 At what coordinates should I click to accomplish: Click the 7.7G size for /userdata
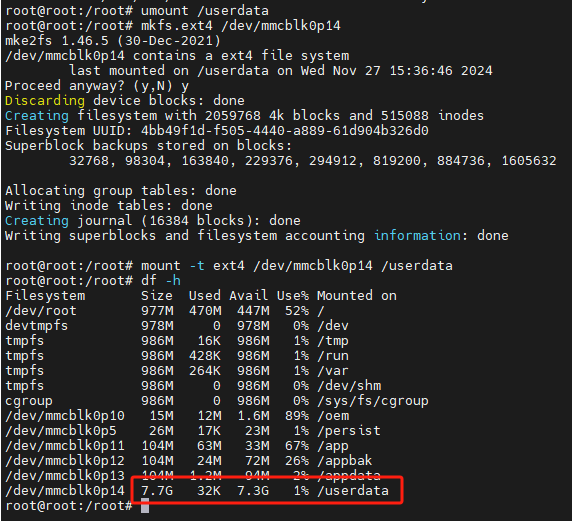click(x=157, y=491)
